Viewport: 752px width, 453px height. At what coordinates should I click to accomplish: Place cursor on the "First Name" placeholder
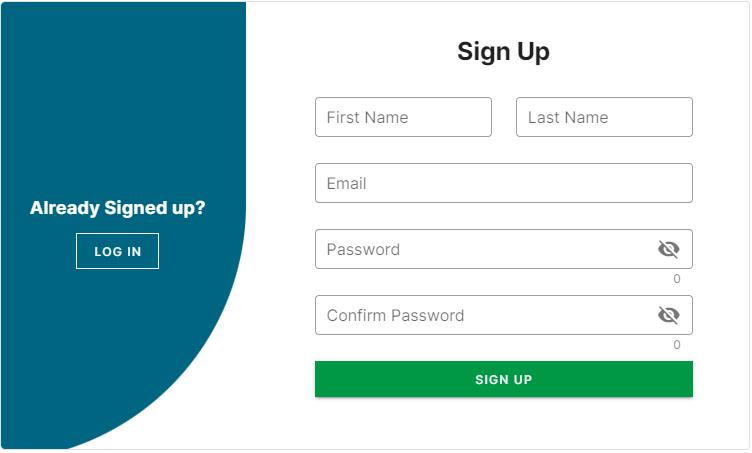point(367,117)
